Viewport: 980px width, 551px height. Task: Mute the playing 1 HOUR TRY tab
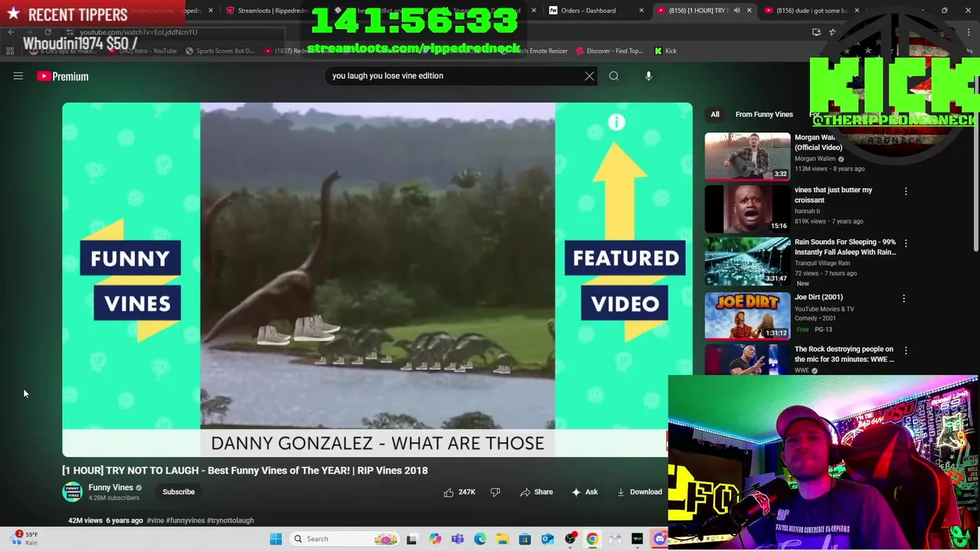tap(737, 11)
